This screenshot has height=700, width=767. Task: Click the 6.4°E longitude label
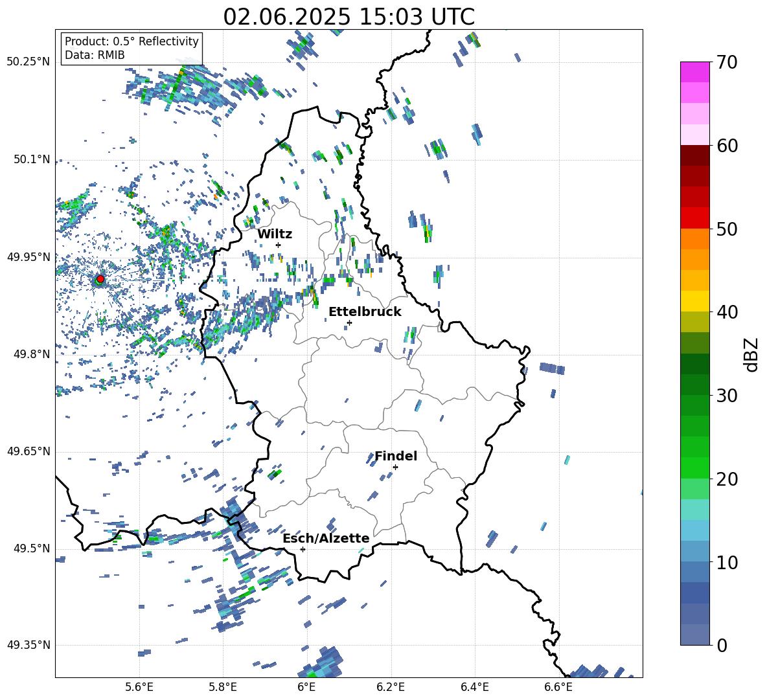(474, 687)
